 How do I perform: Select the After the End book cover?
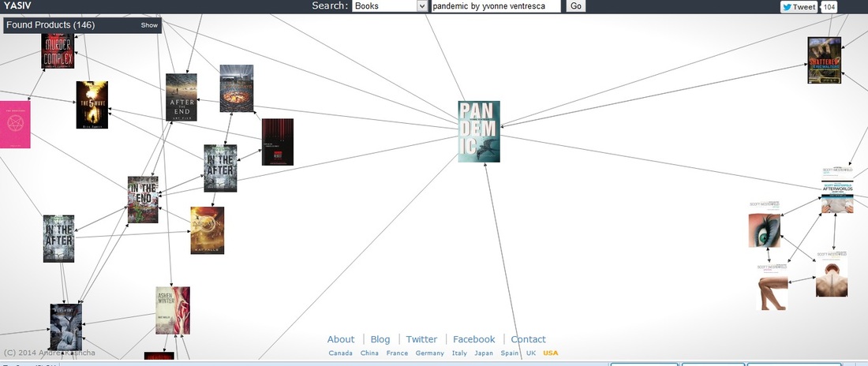pos(181,97)
